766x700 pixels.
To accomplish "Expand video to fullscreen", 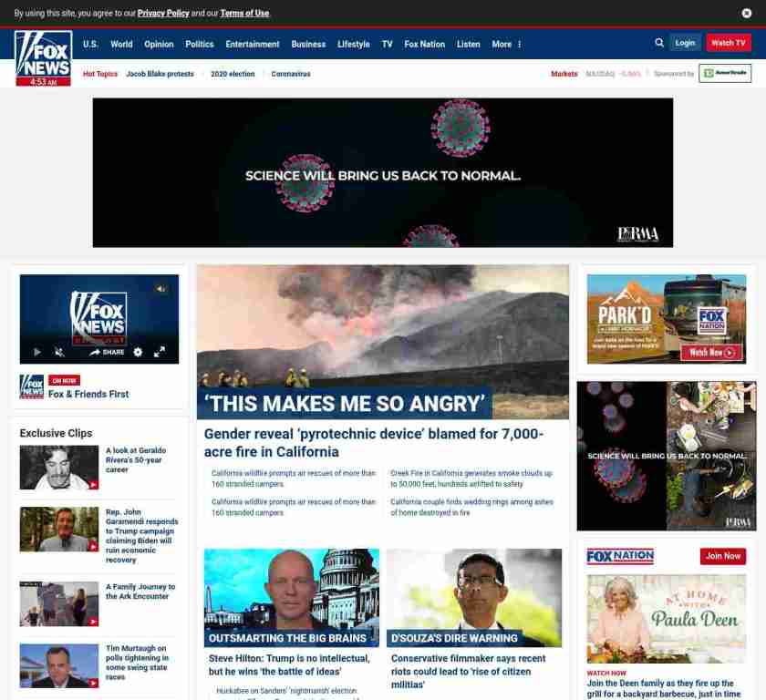I will 159,352.
